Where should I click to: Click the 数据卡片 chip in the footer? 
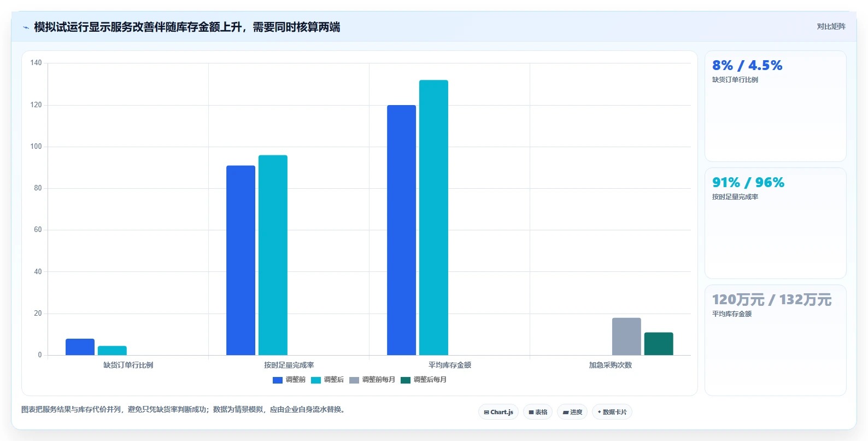click(x=612, y=412)
